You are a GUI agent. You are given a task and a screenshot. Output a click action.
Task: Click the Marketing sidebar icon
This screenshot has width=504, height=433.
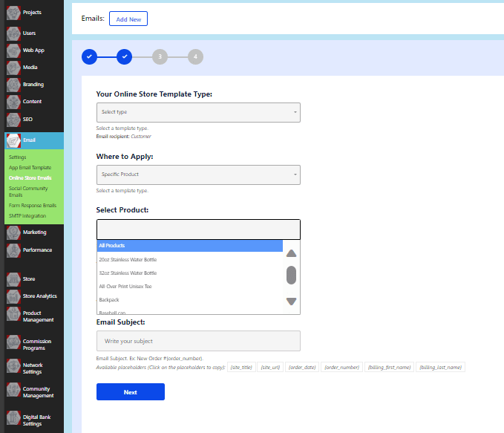click(13, 232)
